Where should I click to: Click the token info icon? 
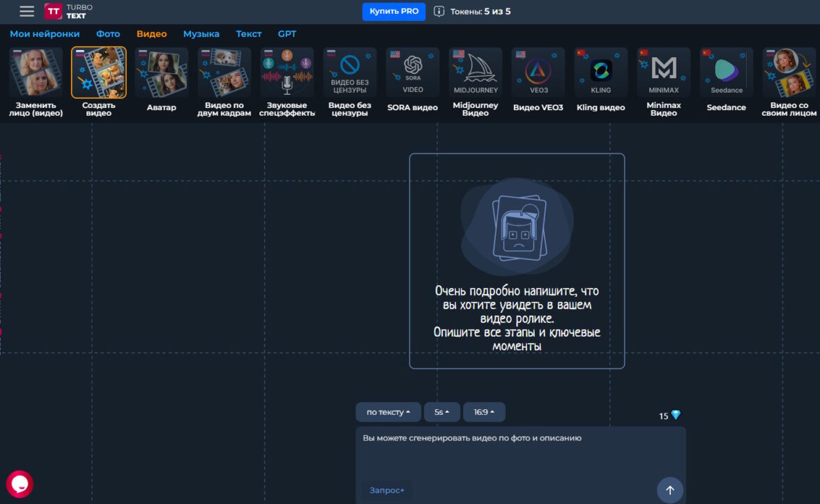pyautogui.click(x=439, y=11)
